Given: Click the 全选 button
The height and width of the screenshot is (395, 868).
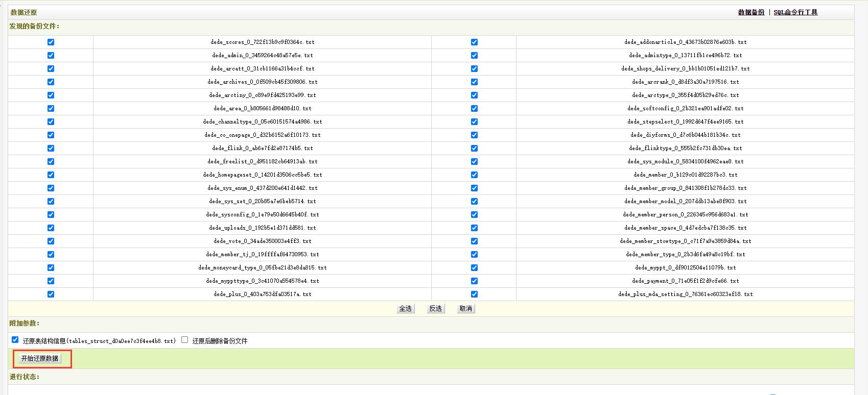Looking at the screenshot, I should [x=405, y=308].
